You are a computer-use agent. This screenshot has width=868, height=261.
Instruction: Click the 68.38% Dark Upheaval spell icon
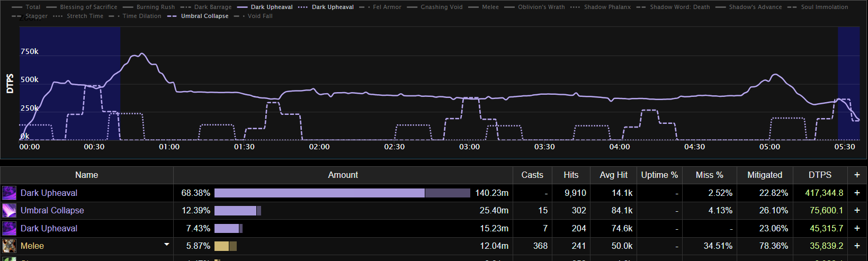10,193
